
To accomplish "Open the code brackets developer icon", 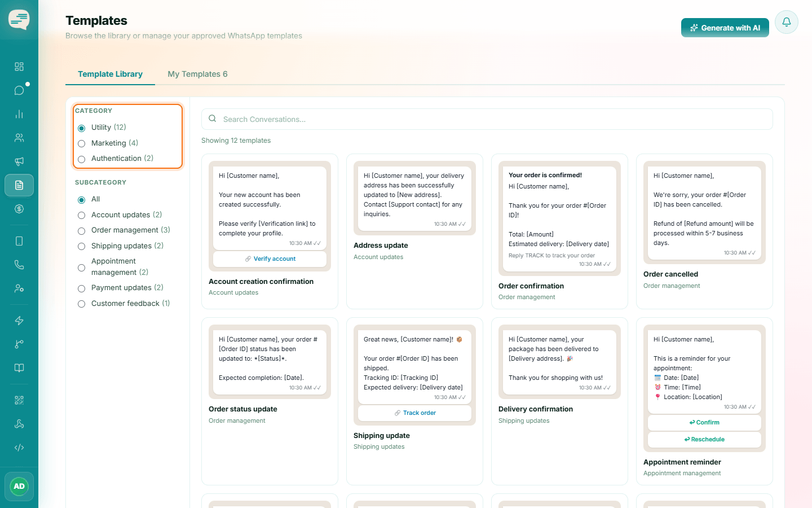I will [19, 448].
